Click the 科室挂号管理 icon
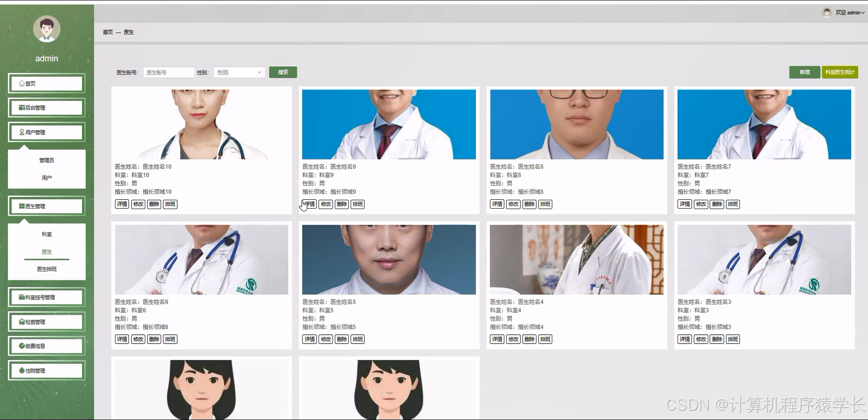The height and width of the screenshot is (420, 868). [x=22, y=297]
